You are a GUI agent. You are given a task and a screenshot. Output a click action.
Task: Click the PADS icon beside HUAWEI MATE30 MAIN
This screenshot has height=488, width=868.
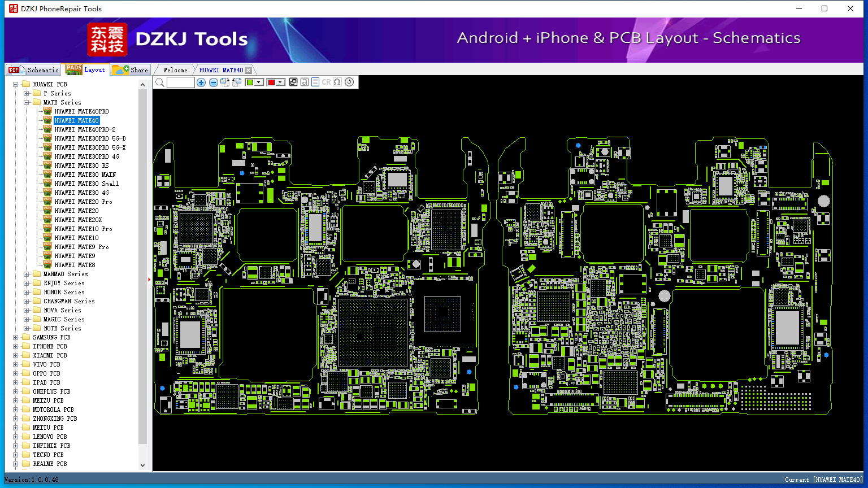coord(47,175)
